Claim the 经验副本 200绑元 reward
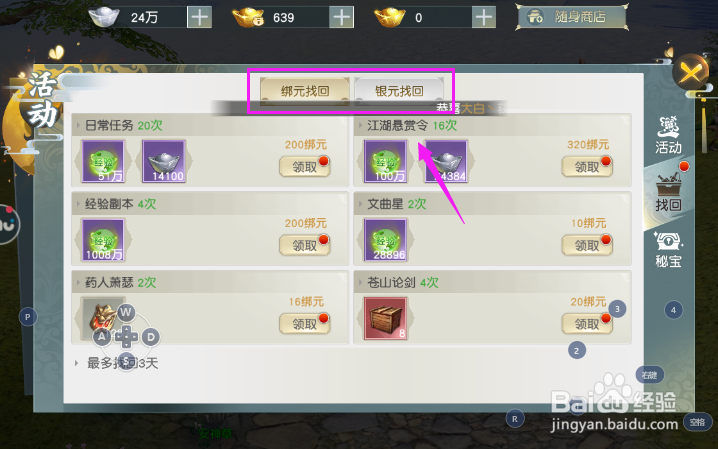718x449 pixels. tap(305, 245)
